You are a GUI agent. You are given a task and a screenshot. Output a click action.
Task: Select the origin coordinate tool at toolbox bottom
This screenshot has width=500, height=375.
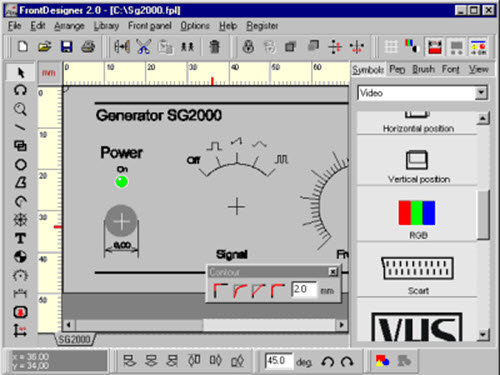click(20, 331)
